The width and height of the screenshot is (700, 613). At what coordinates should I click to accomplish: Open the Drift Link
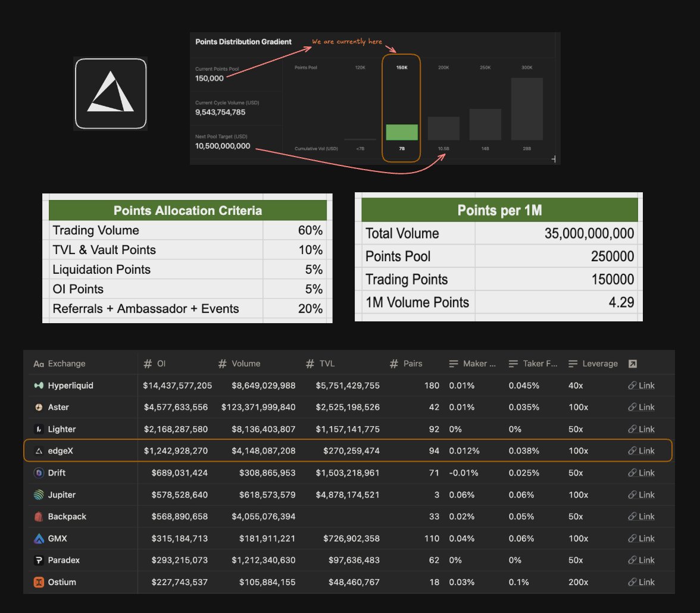tap(642, 473)
